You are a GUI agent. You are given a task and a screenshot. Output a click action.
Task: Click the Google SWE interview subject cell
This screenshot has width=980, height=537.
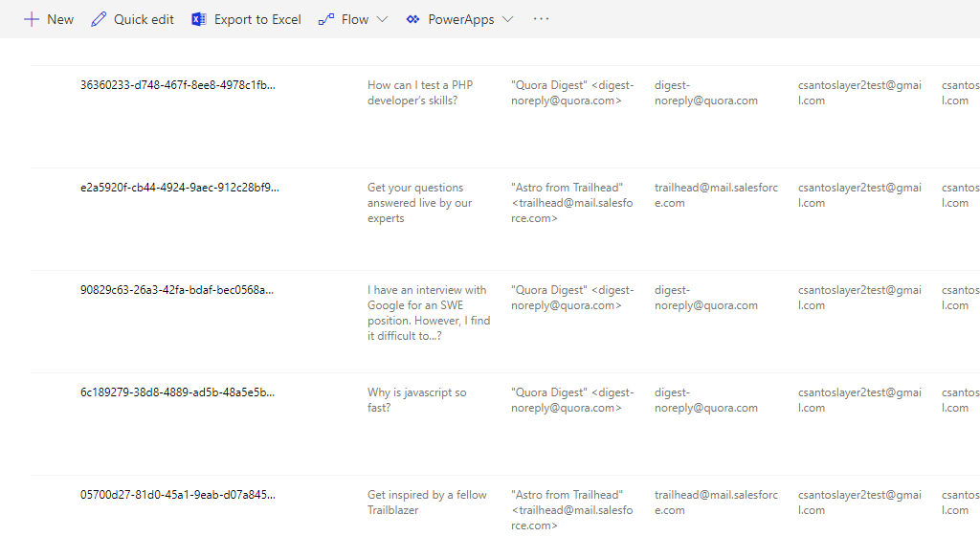[x=428, y=313]
